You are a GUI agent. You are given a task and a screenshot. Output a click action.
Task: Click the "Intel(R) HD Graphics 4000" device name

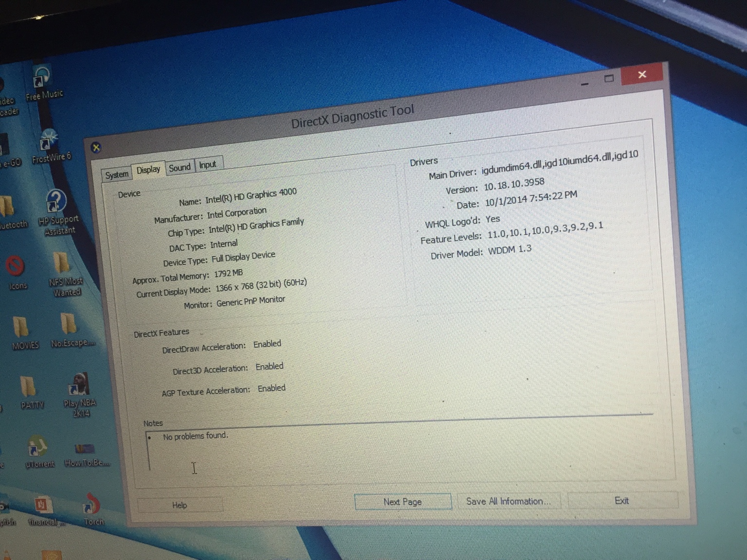251,196
